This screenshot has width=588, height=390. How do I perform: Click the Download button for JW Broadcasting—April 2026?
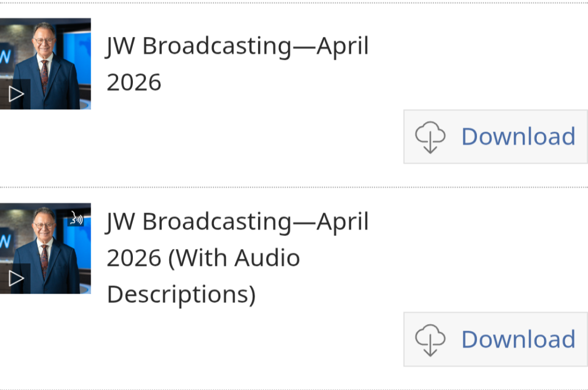(495, 136)
